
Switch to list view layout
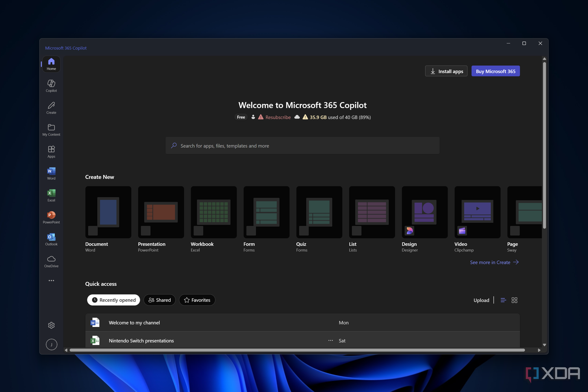503,300
